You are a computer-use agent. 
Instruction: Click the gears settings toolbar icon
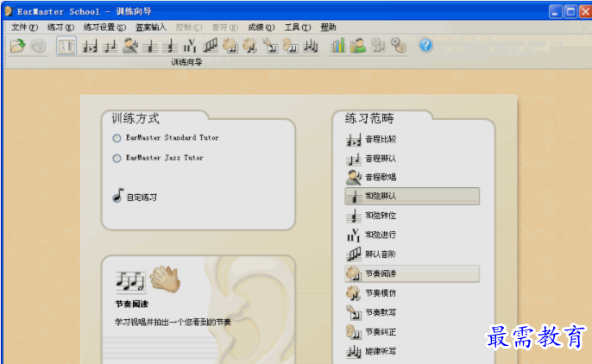pos(398,46)
